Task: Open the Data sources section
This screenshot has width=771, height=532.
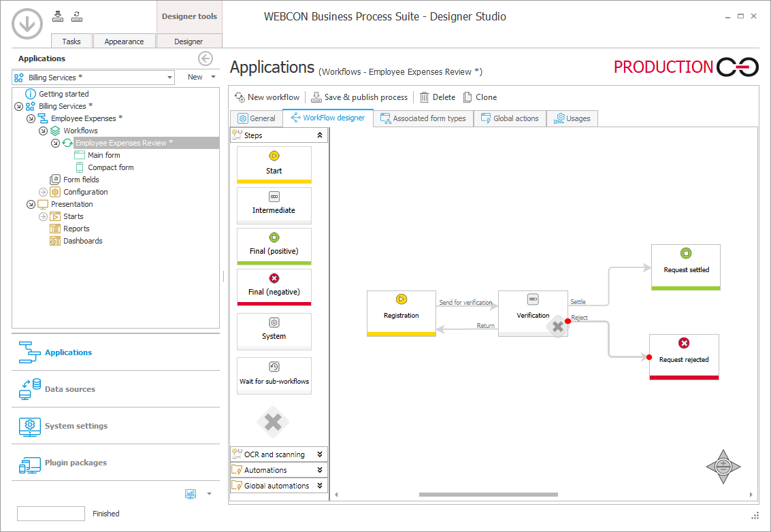Action: [x=116, y=389]
